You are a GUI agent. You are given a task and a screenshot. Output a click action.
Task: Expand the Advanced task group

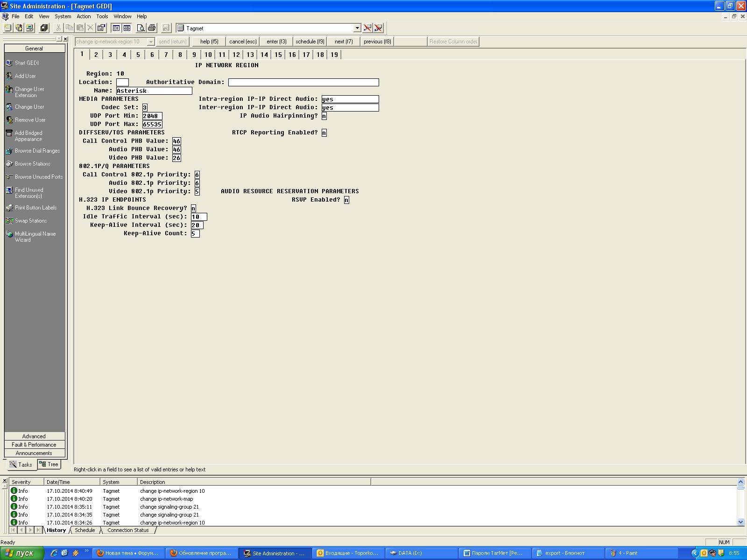pos(35,436)
